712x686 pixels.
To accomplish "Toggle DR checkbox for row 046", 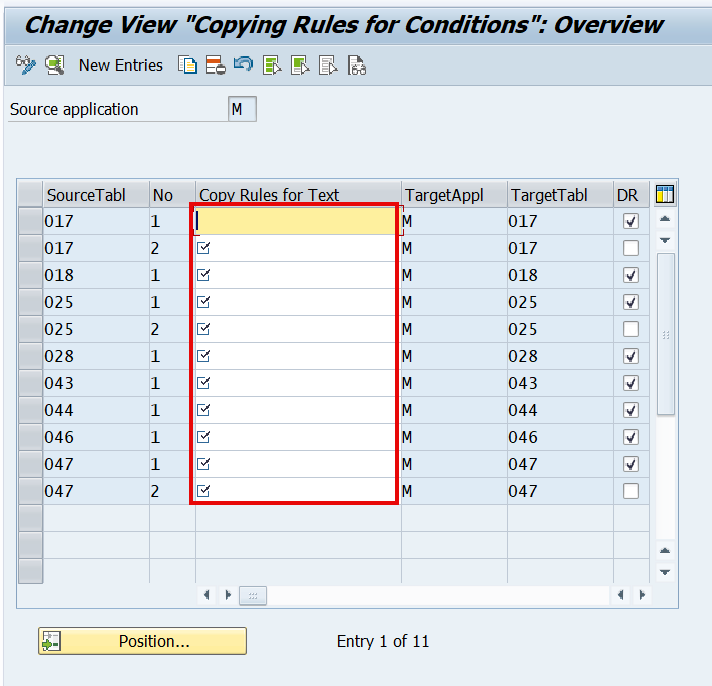I will [631, 437].
